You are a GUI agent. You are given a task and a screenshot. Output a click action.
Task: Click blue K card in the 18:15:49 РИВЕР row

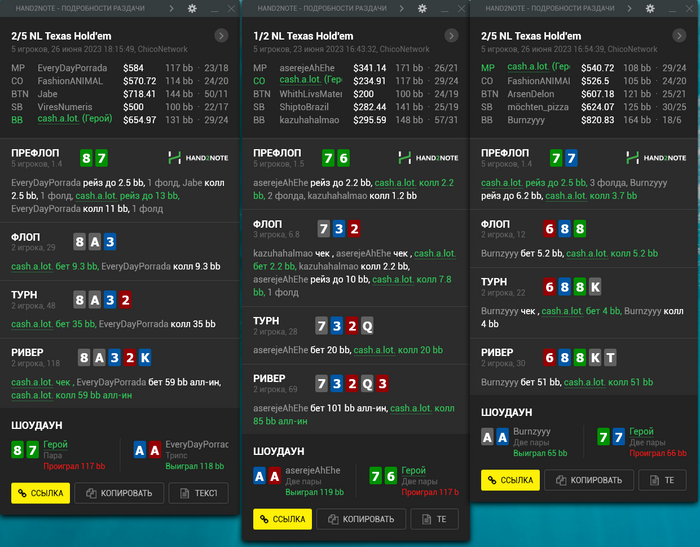click(x=145, y=358)
